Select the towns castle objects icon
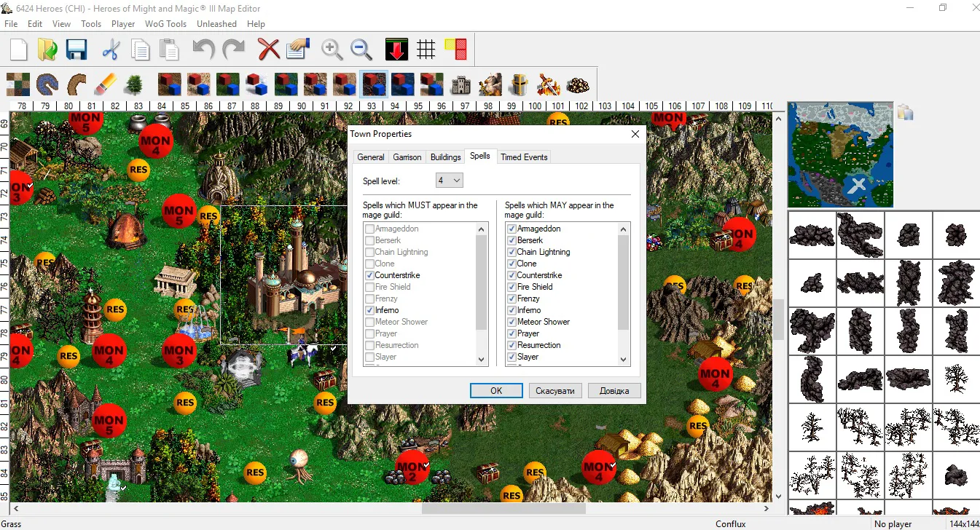Viewport: 980px width, 530px height. click(460, 84)
